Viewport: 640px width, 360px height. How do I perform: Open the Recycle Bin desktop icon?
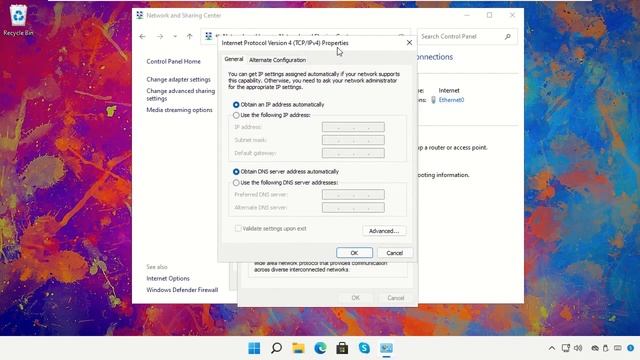click(18, 20)
